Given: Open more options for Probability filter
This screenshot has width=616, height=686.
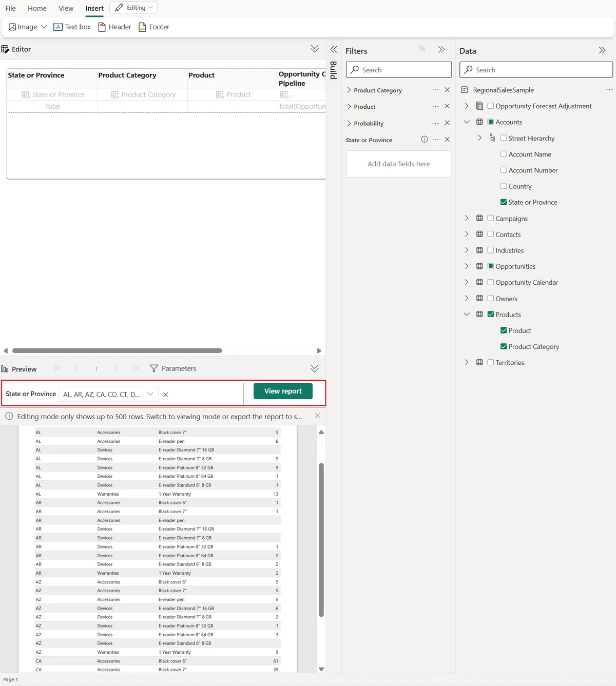Looking at the screenshot, I should pos(435,123).
